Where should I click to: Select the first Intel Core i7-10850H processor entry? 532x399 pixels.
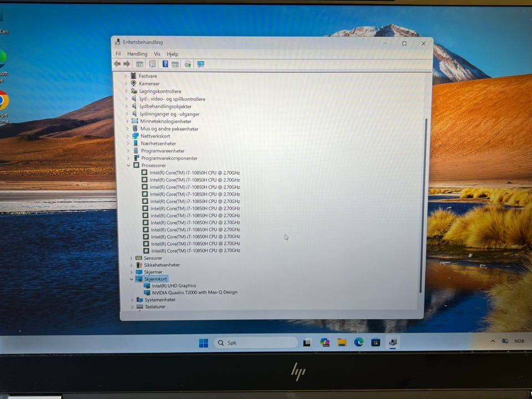[195, 173]
